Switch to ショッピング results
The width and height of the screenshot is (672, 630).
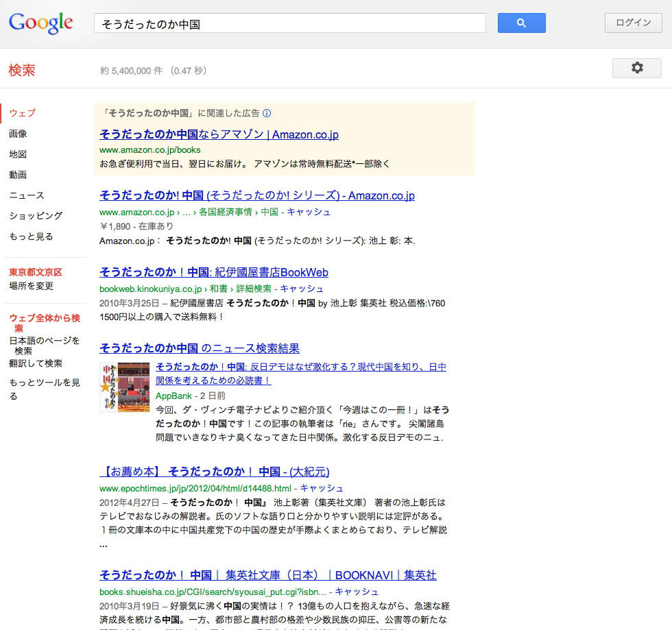point(36,215)
